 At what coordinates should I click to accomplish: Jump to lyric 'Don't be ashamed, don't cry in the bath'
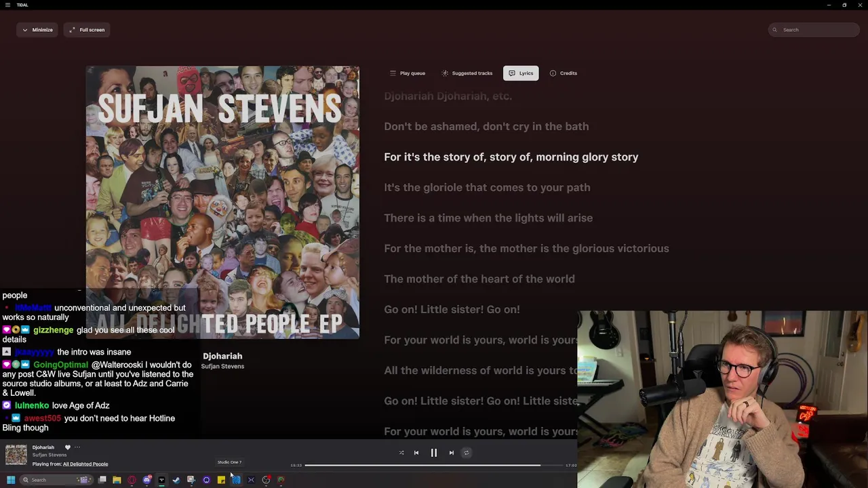486,127
